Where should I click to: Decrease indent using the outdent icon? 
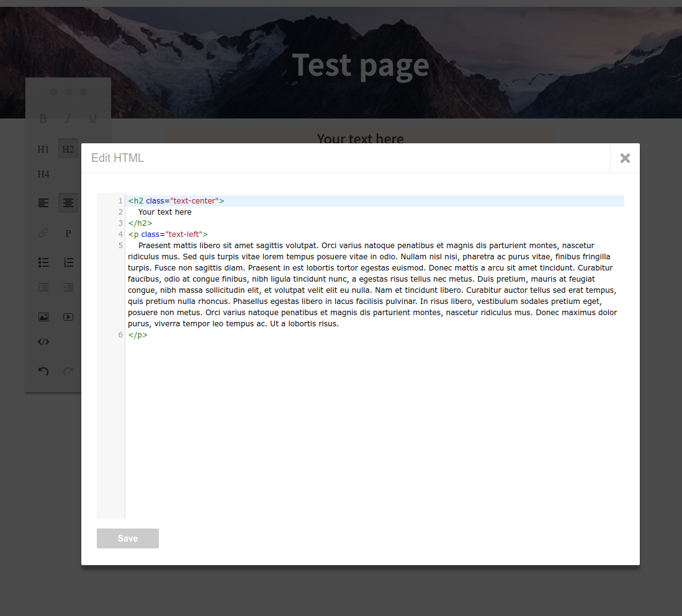tap(68, 287)
